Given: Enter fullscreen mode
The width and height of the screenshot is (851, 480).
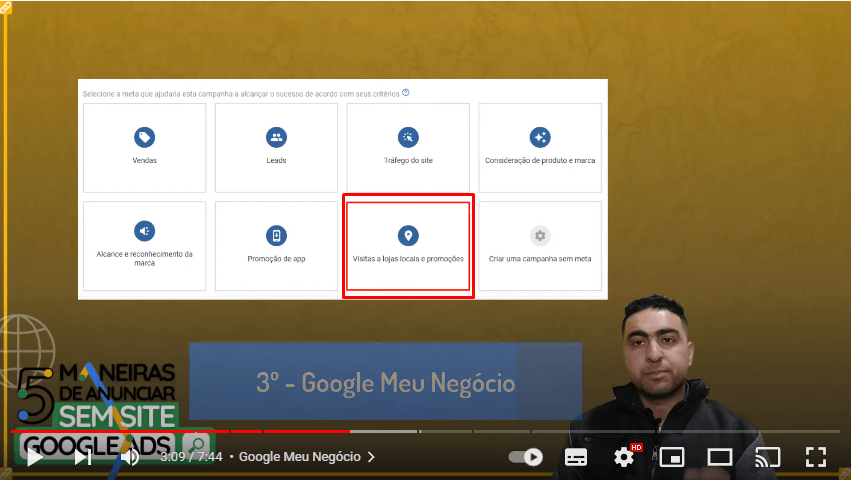Looking at the screenshot, I should 815,457.
